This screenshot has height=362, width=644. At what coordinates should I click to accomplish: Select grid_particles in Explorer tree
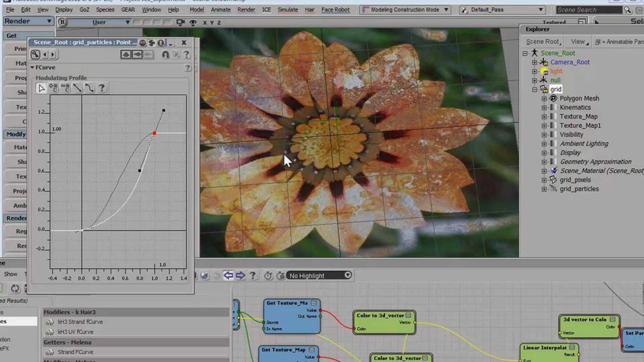tap(579, 189)
